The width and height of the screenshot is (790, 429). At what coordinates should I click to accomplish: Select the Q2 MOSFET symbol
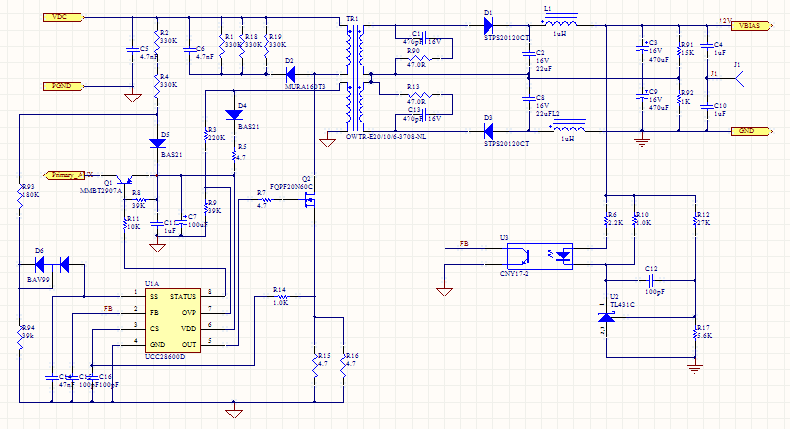310,200
